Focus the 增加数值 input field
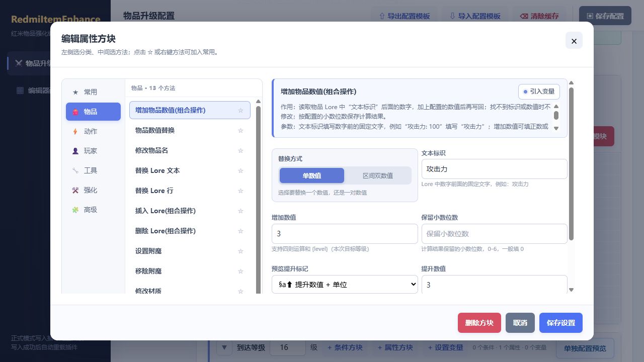The image size is (644, 362). [345, 234]
